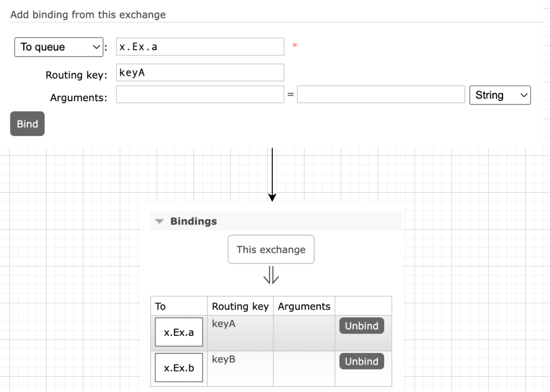Collapse the Bindings section triangle
Image resolution: width=550 pixels, height=392 pixels.
(159, 221)
